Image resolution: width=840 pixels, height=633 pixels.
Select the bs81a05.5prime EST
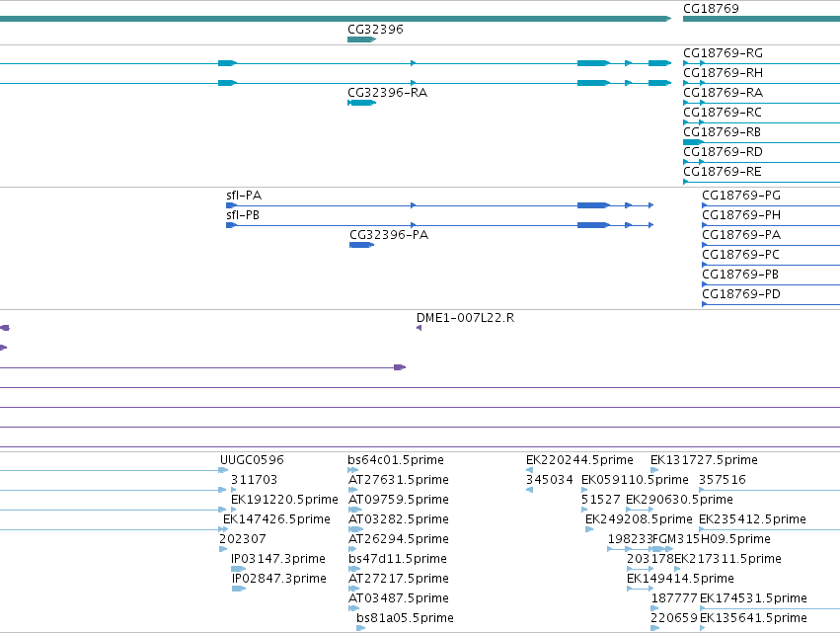click(405, 618)
